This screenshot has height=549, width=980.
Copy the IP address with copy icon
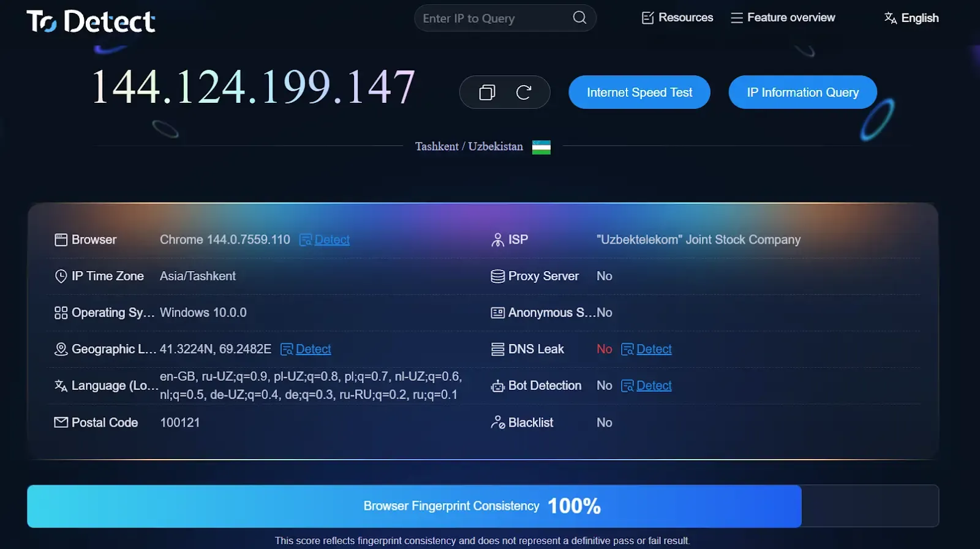[x=487, y=92]
